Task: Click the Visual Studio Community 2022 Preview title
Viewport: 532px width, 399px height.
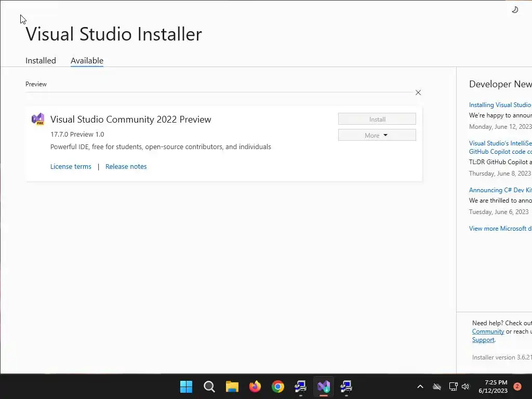Action: 130,119
